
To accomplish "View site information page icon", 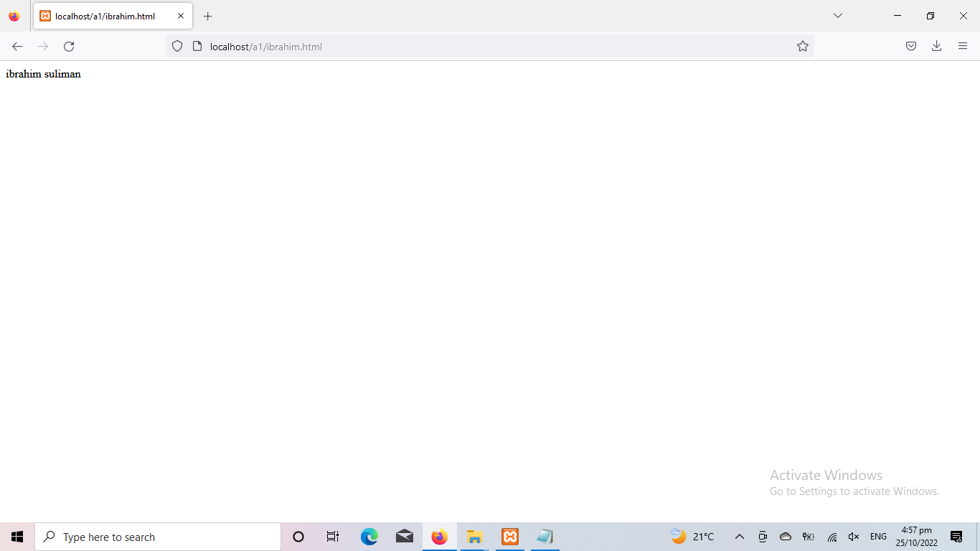I will click(x=197, y=47).
